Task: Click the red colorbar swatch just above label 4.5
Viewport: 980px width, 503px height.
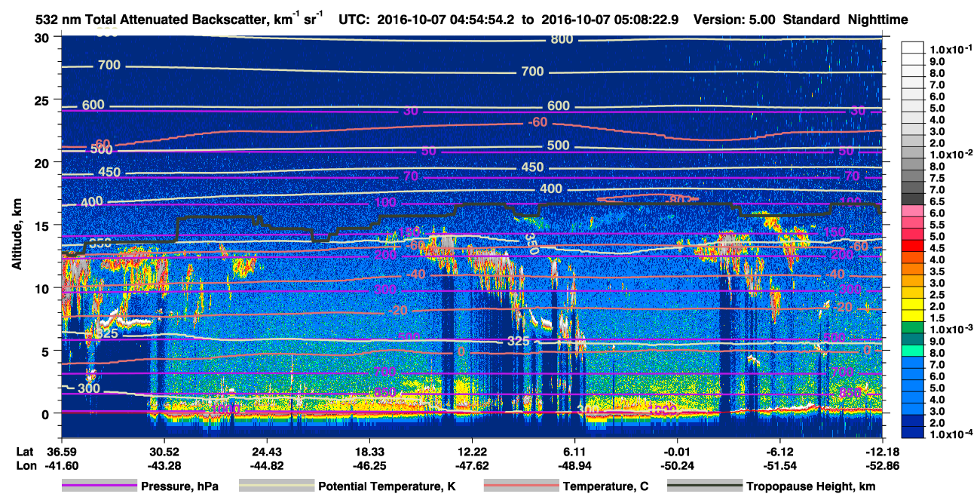Action: [913, 245]
